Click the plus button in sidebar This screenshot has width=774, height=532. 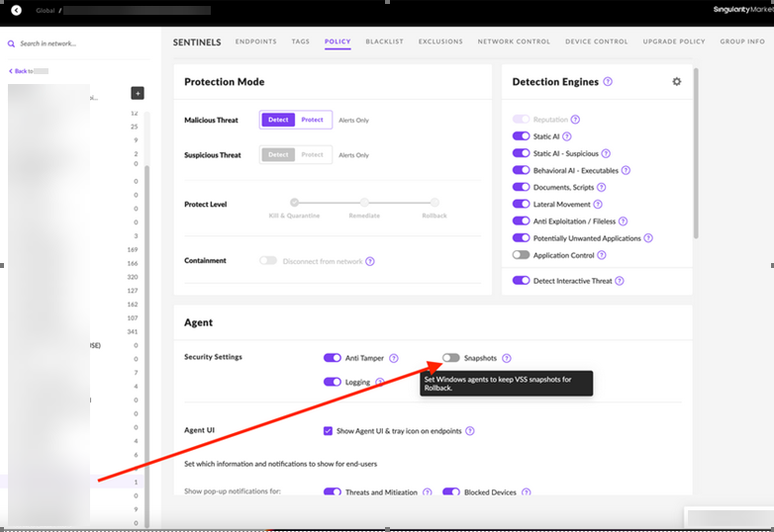coord(138,93)
